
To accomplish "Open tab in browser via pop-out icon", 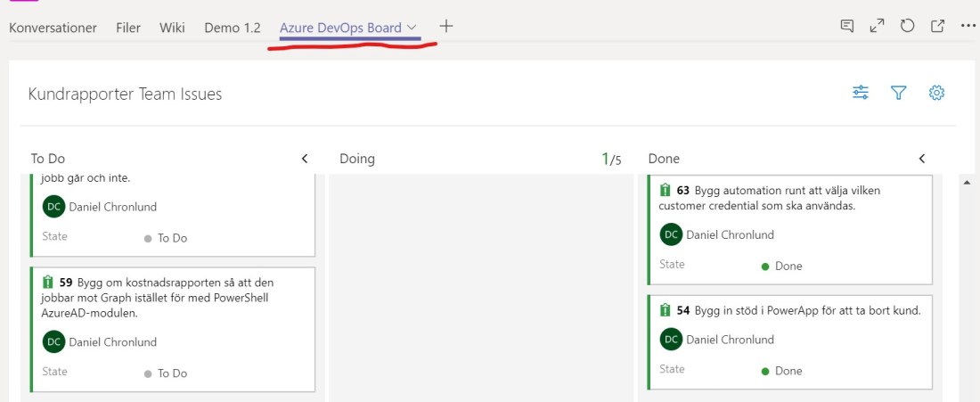I will [937, 27].
